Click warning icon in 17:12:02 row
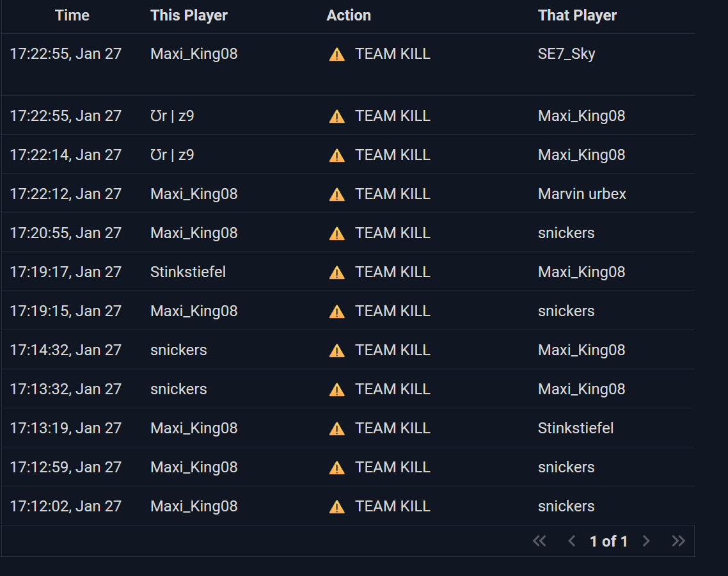 point(336,507)
